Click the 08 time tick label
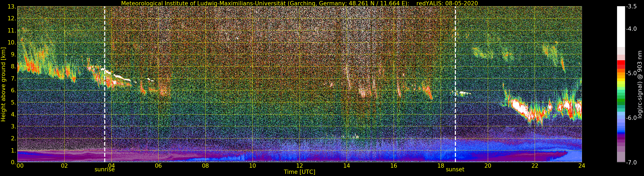Image resolution: width=644 pixels, height=176 pixels. (x=205, y=166)
